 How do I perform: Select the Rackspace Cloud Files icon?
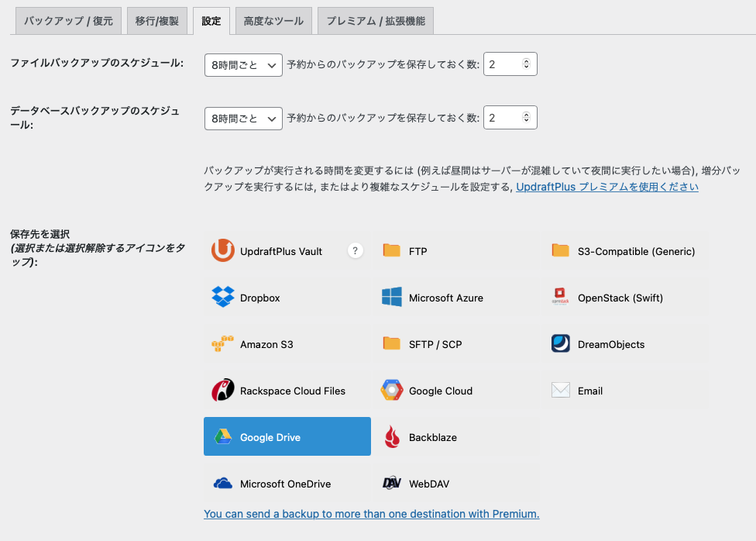pyautogui.click(x=223, y=390)
